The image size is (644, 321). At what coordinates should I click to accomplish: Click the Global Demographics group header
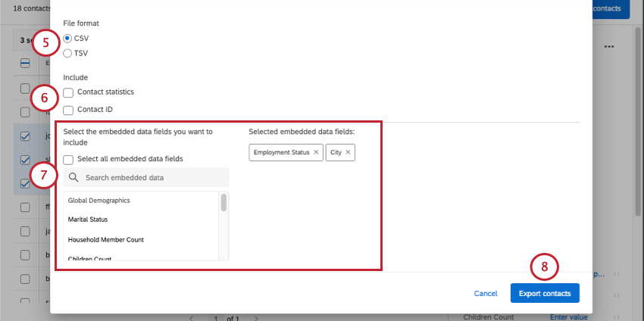[99, 201]
